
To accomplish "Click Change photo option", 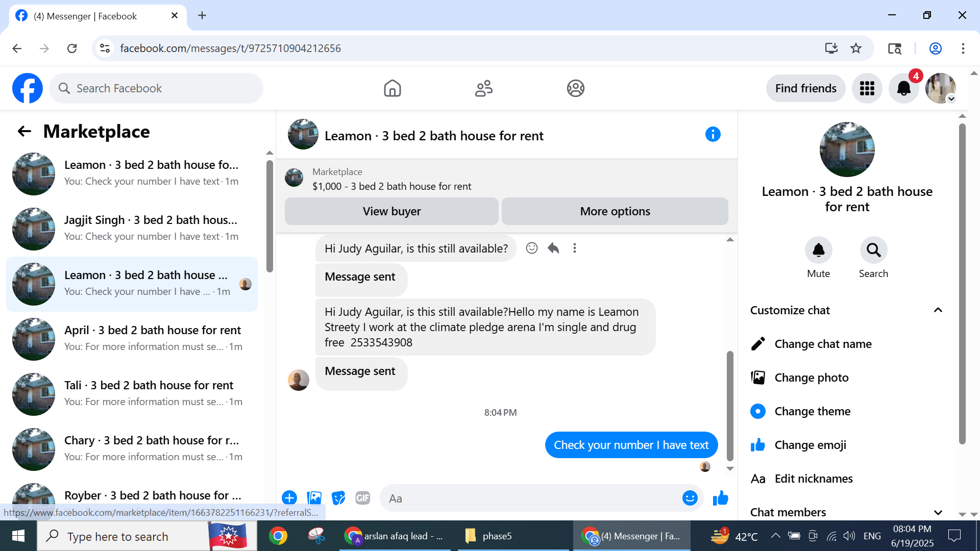I will (847, 378).
